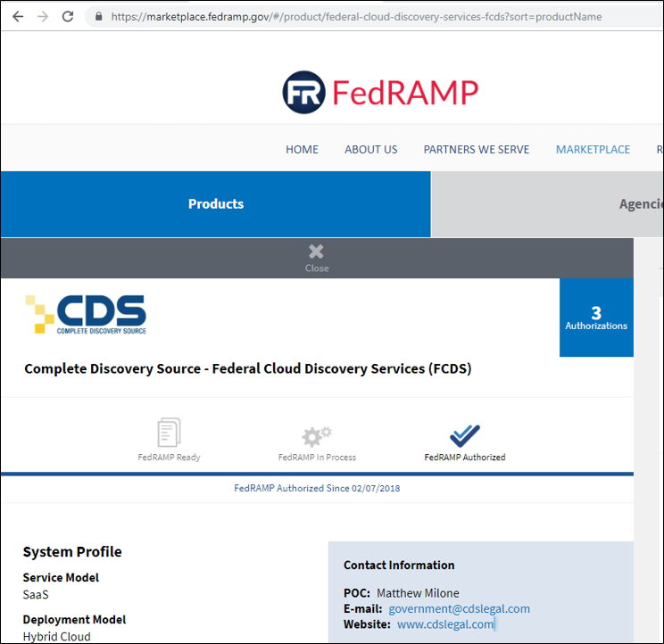
Task: Click the browser forward arrow
Action: [43, 17]
